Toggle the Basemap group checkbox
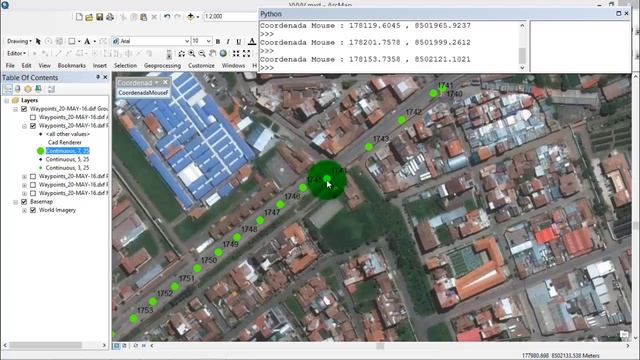This screenshot has height=360, width=640. click(x=24, y=202)
